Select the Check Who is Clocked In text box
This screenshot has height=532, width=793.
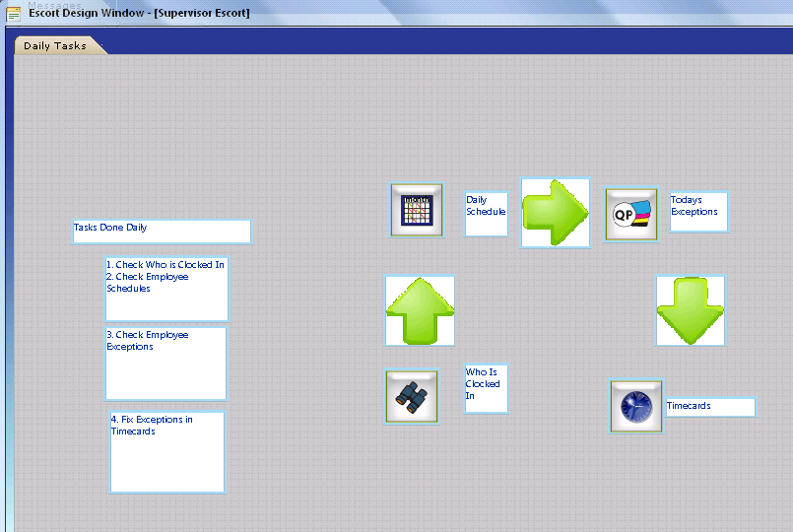[x=166, y=265]
